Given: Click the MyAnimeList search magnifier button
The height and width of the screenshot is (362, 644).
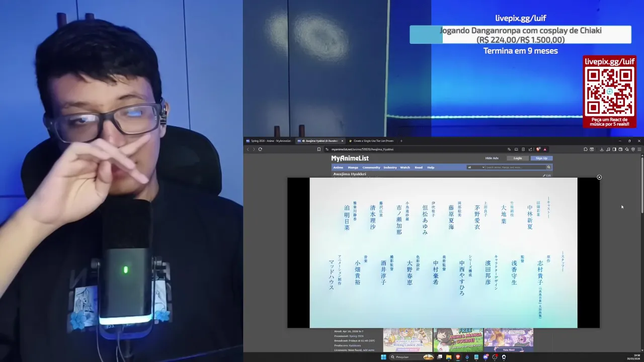Looking at the screenshot, I should click(x=549, y=167).
